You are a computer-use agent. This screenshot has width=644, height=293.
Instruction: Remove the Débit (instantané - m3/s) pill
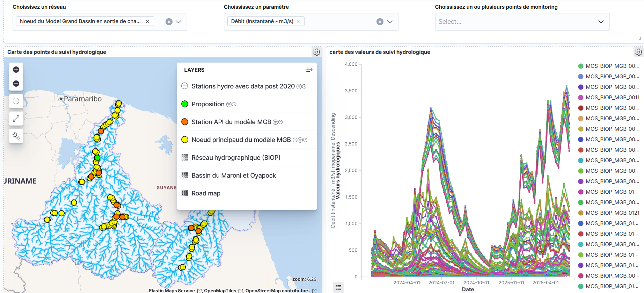tap(298, 21)
